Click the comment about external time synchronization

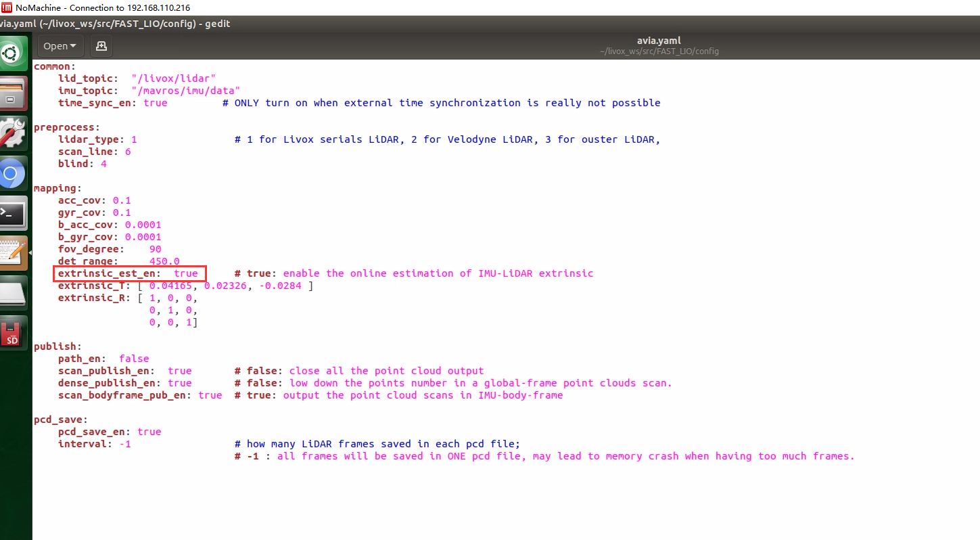point(442,103)
